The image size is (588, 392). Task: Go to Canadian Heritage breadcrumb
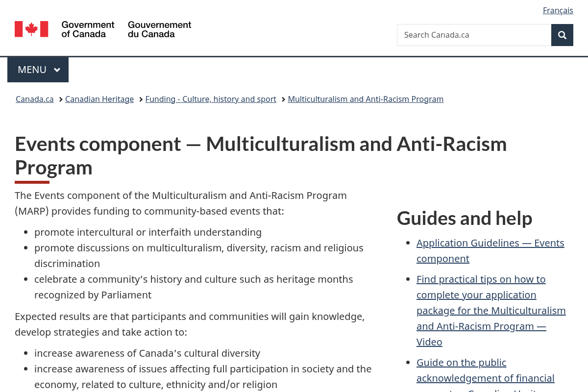click(99, 99)
